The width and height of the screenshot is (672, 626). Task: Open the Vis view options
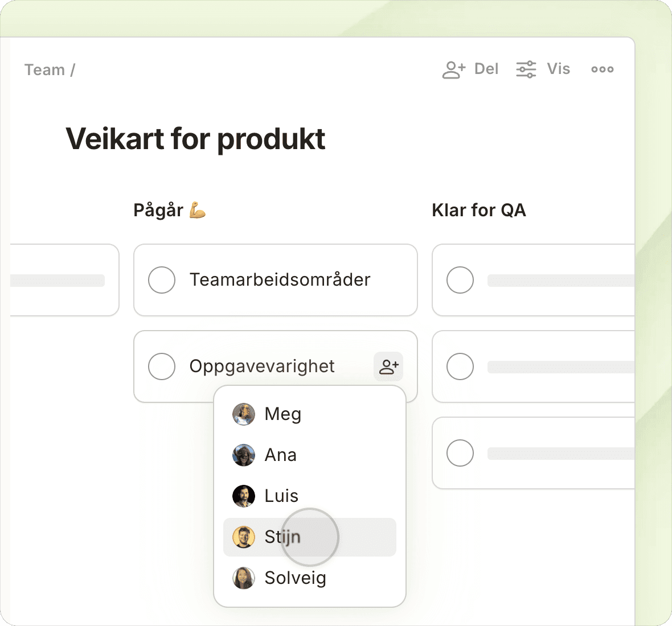tap(558, 69)
